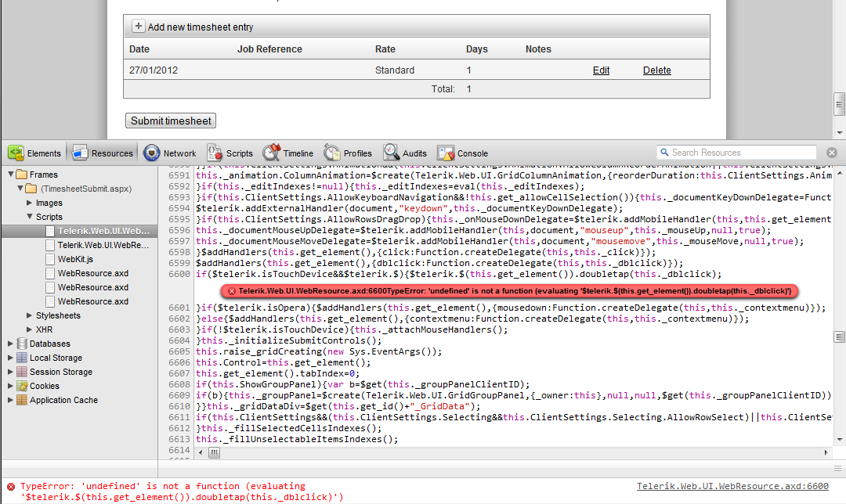Click the red error icon in console
Screen dimensions: 846x504
tap(11, 486)
